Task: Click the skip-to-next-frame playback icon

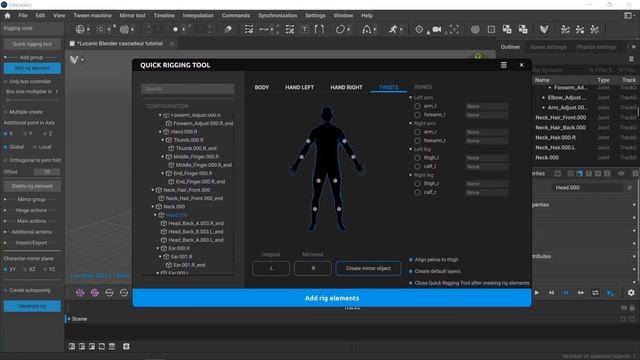Action: point(551,293)
